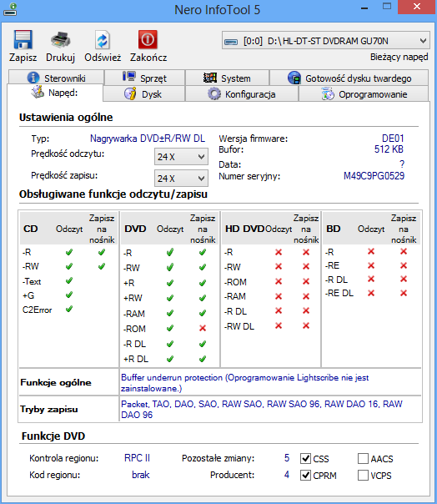The height and width of the screenshot is (504, 437).
Task: Click drive type Nagrywarka DVD±R/RW DL
Action: (148, 139)
